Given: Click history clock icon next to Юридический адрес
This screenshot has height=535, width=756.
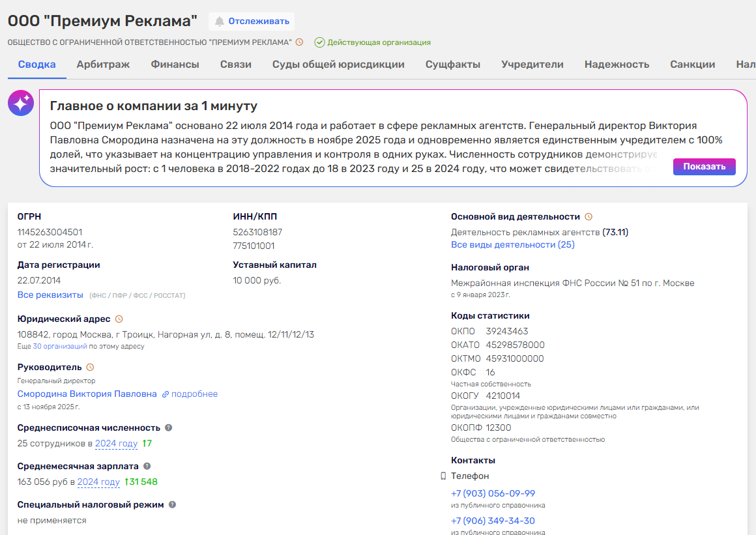Looking at the screenshot, I should point(119,319).
